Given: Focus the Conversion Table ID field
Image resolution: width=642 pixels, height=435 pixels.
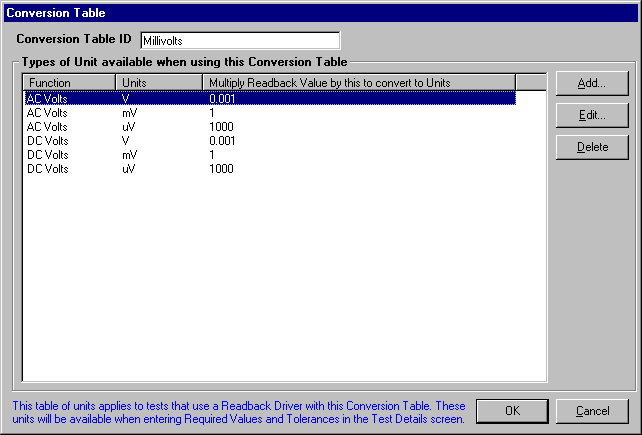Looking at the screenshot, I should 239,40.
